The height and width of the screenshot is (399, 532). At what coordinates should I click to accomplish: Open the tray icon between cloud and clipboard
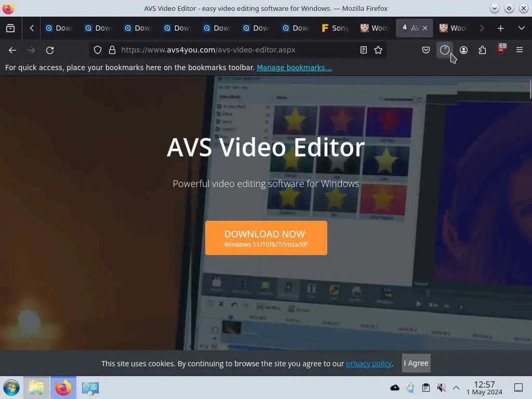click(x=410, y=388)
